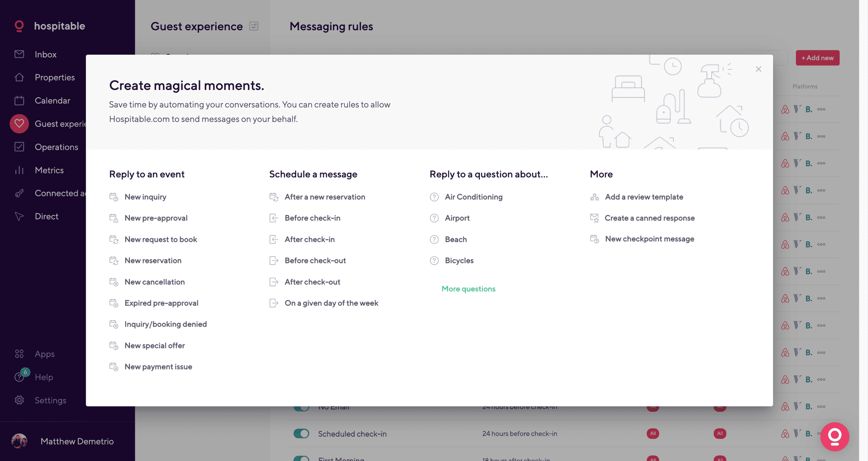868x461 pixels.
Task: Open the Inbox from the sidebar
Action: coord(45,54)
